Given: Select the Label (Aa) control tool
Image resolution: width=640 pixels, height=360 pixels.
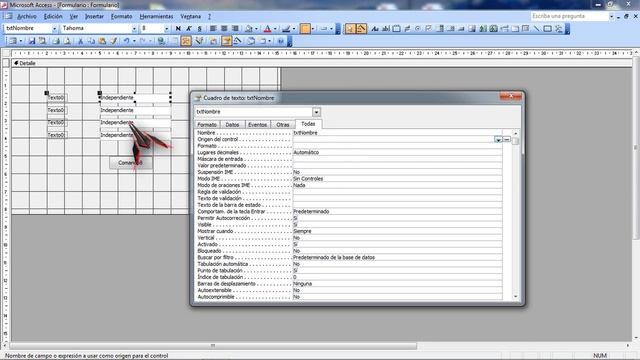Looking at the screenshot, I should [x=375, y=29].
